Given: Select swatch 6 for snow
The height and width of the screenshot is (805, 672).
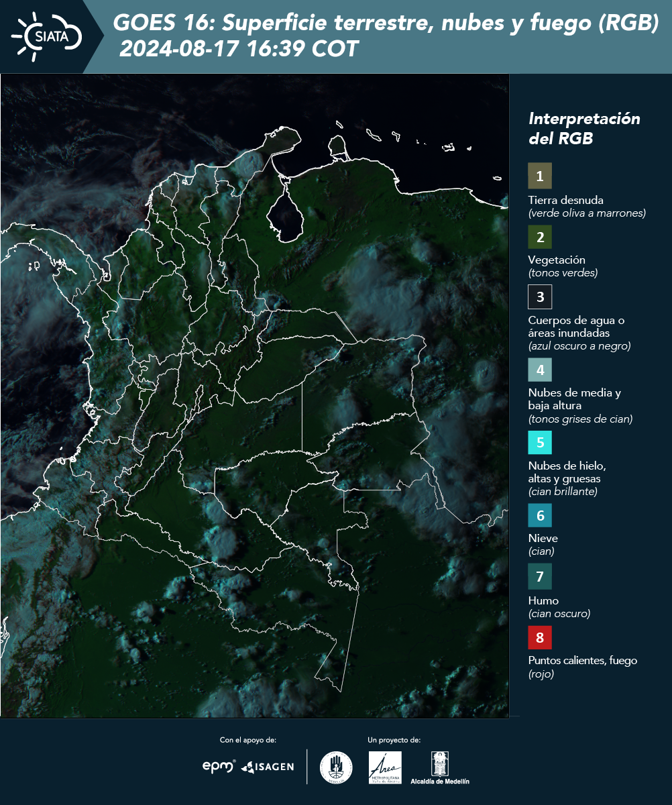Looking at the screenshot, I should 540,516.
